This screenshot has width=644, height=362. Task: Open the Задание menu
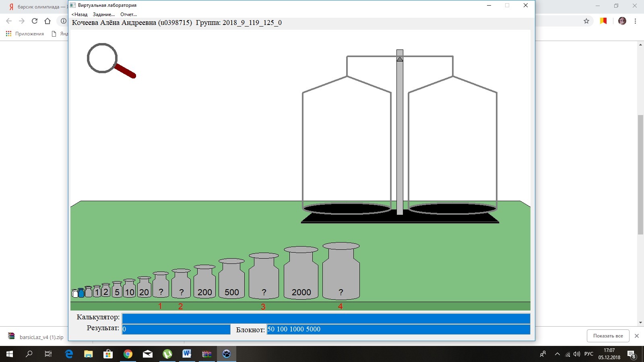pos(103,14)
